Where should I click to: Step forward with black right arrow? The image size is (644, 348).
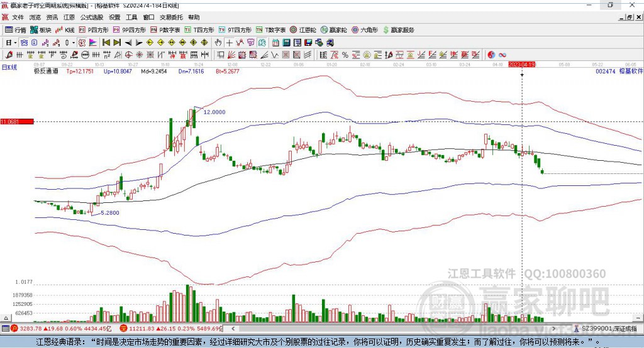click(139, 43)
